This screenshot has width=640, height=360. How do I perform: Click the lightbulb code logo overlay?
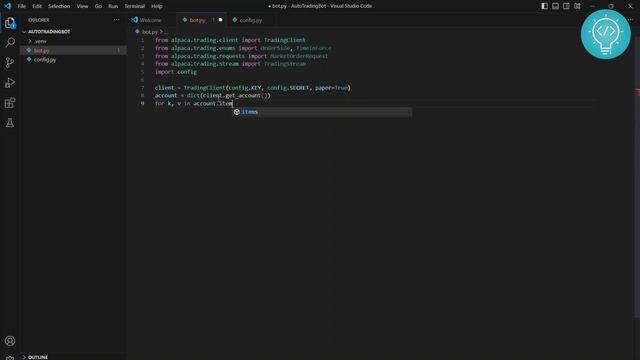click(606, 34)
